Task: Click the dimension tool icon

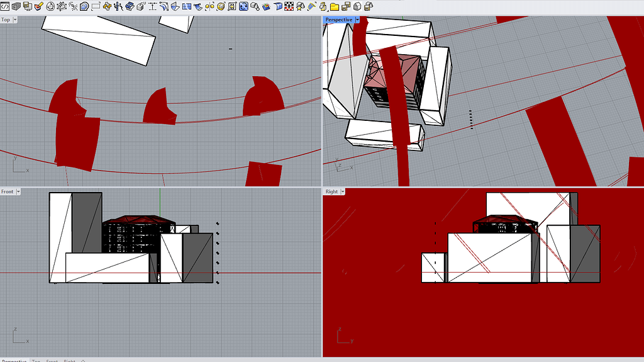Action: (153, 6)
